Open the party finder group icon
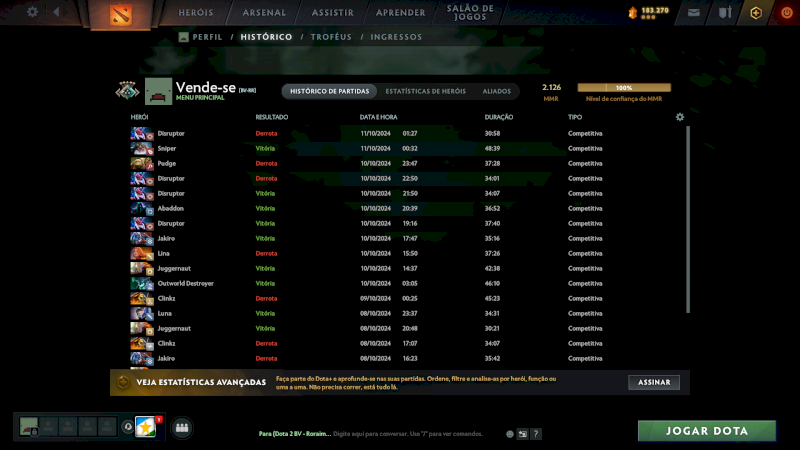 click(182, 428)
